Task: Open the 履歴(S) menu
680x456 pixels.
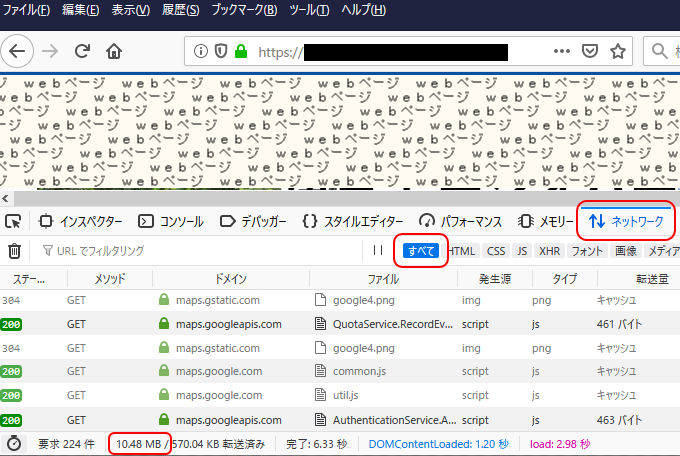Action: click(180, 10)
